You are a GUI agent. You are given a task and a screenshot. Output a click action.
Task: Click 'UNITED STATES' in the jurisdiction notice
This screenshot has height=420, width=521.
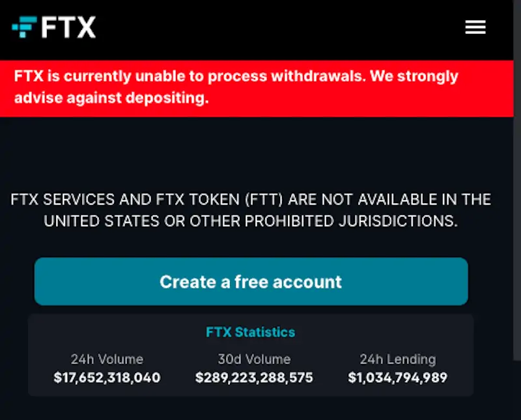tap(105, 221)
